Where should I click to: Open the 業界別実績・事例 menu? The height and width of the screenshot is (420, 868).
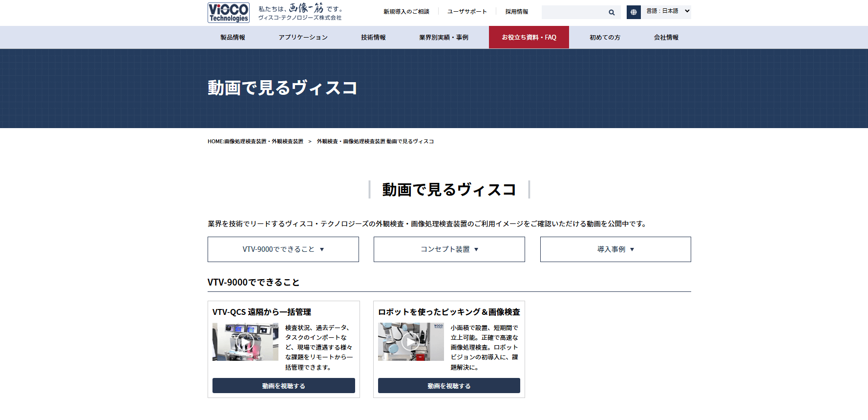[444, 37]
